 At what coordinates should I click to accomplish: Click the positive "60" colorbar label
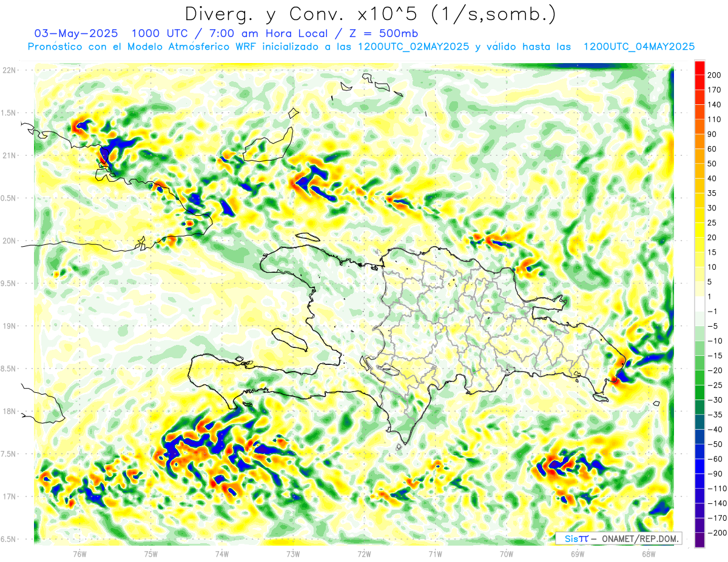click(712, 149)
